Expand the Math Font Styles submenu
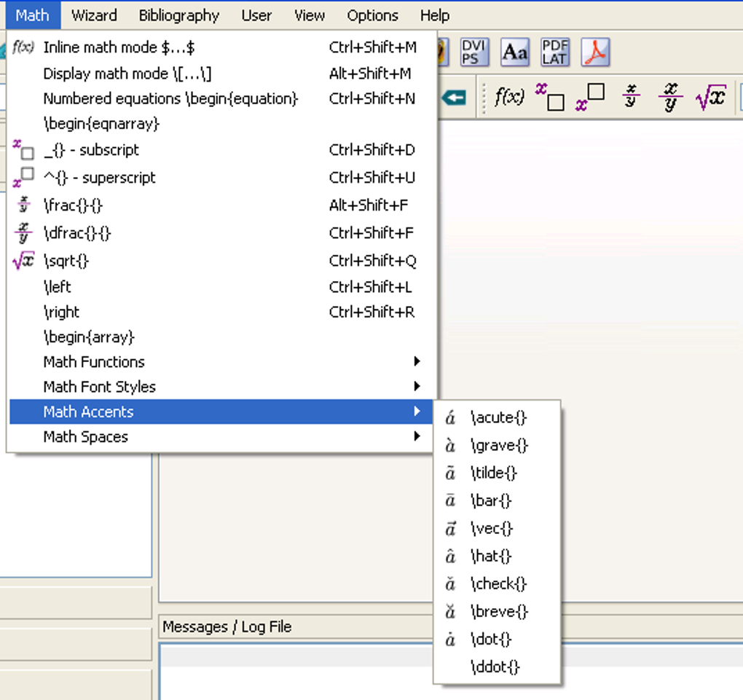The width and height of the screenshot is (743, 700). (x=221, y=388)
